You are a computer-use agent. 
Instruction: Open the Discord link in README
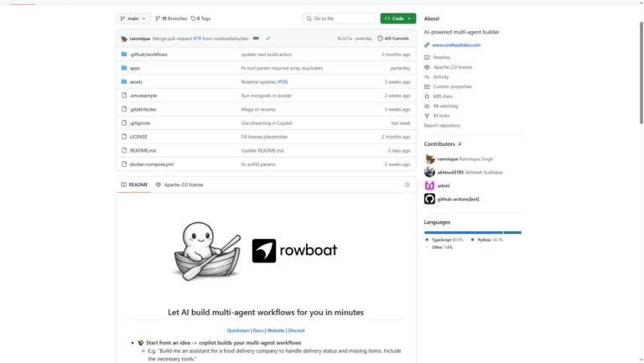(x=296, y=330)
